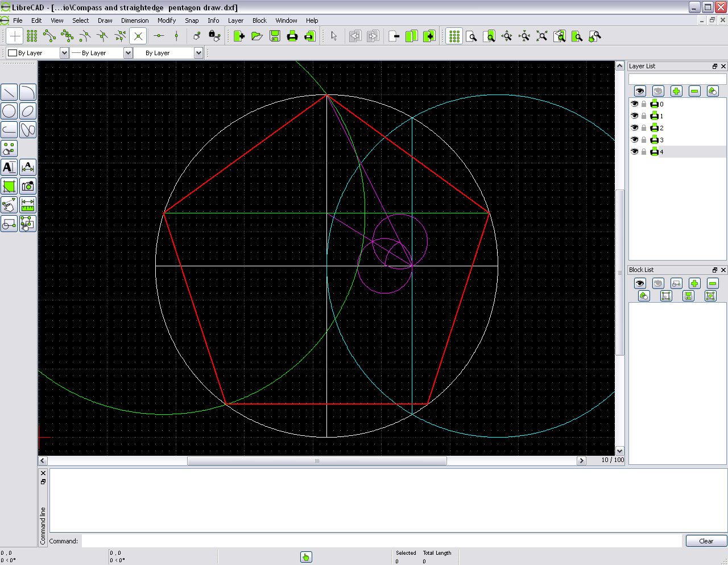Viewport: 728px width, 565px height.
Task: Save the pentagon drawing
Action: point(275,36)
